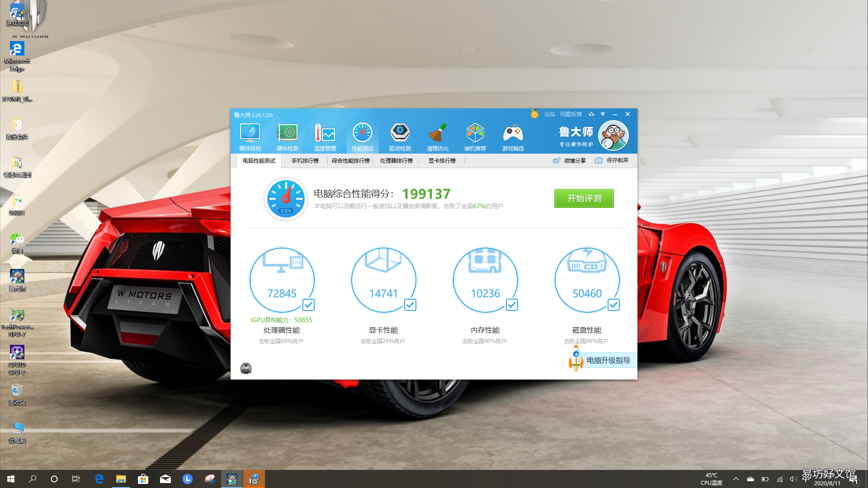Uncheck the 显卡性能 test checkbox
This screenshot has width=868, height=488.
410,305
